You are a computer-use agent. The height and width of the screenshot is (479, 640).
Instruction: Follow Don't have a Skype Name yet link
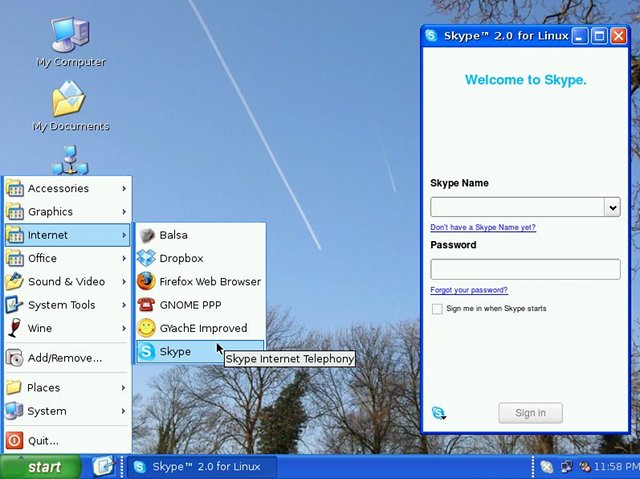click(x=483, y=227)
